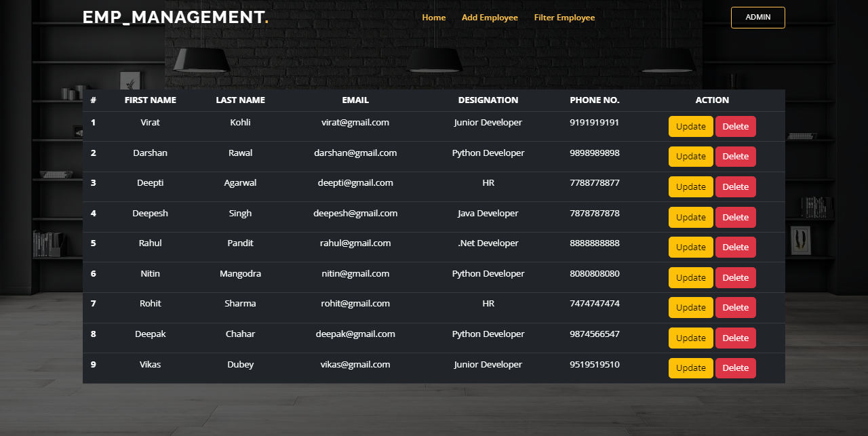The width and height of the screenshot is (868, 436).
Task: Delete Virat Kohli's record
Action: (735, 126)
